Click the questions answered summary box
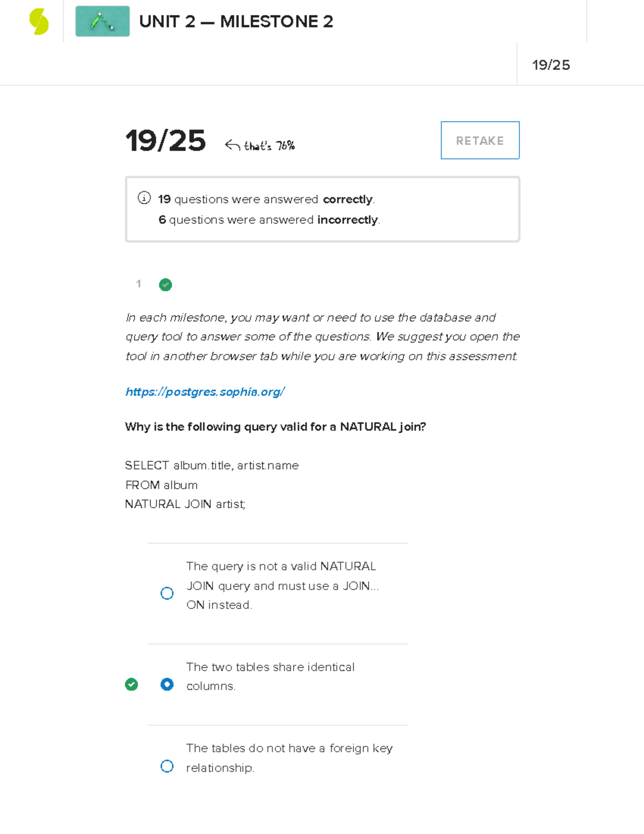The image size is (644, 834). (x=322, y=208)
